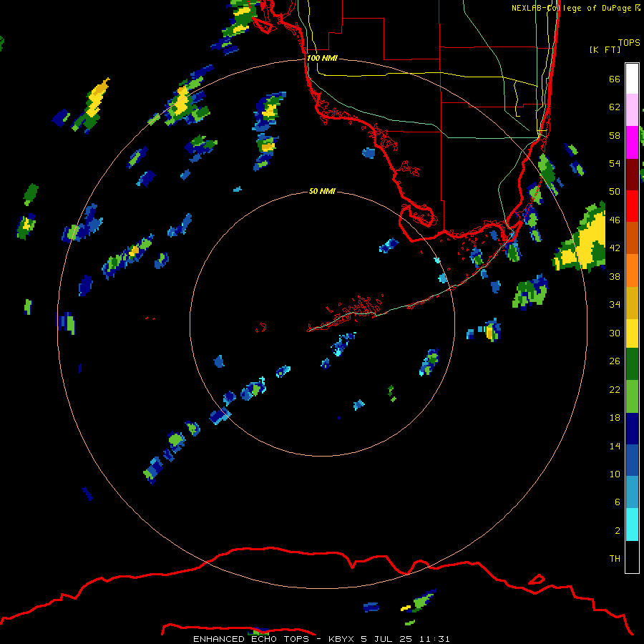Click the TOPS legend title
Image resolution: width=644 pixels, height=644 pixels.
pyautogui.click(x=629, y=43)
